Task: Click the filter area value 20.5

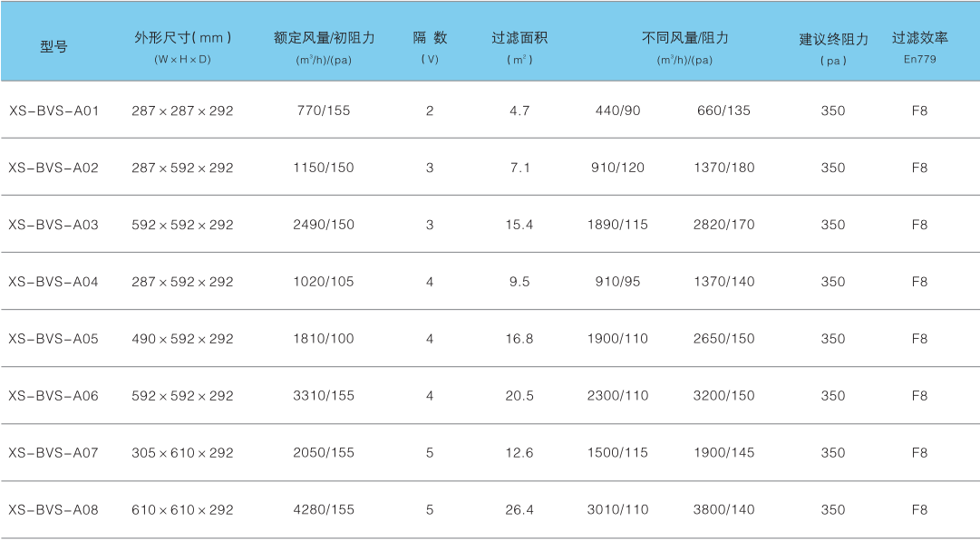Action: pyautogui.click(x=519, y=396)
